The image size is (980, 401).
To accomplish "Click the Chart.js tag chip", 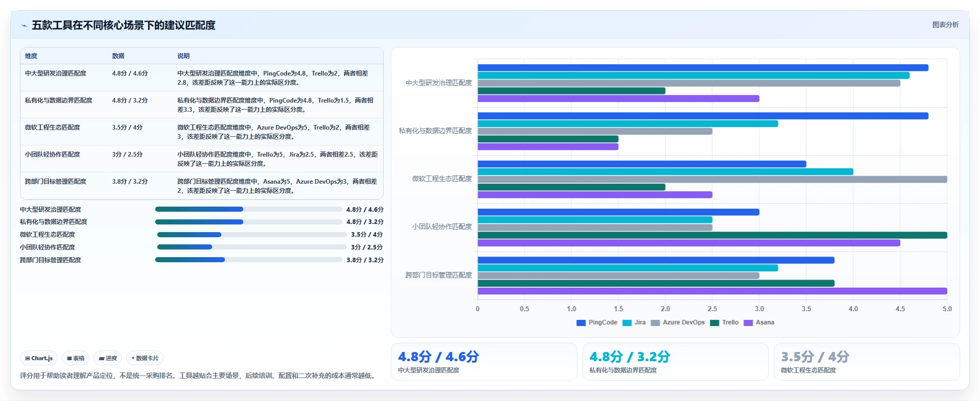I will click(x=39, y=358).
